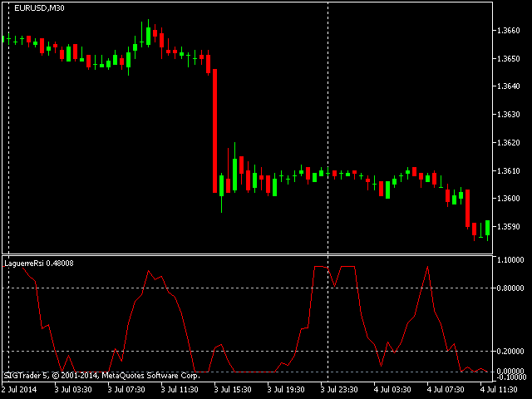Click the 3 Jul 15:30 time label
The width and height of the screenshot is (532, 399).
pyautogui.click(x=233, y=390)
